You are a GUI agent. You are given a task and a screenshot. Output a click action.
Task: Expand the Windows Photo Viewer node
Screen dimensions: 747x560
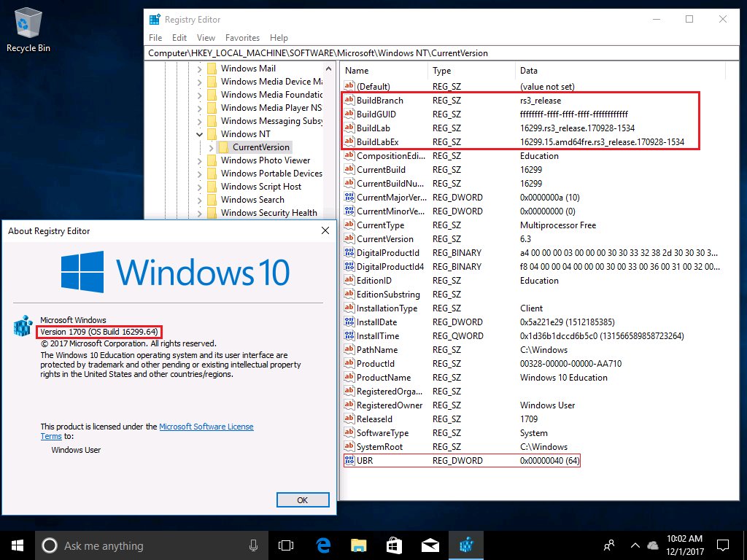point(199,161)
